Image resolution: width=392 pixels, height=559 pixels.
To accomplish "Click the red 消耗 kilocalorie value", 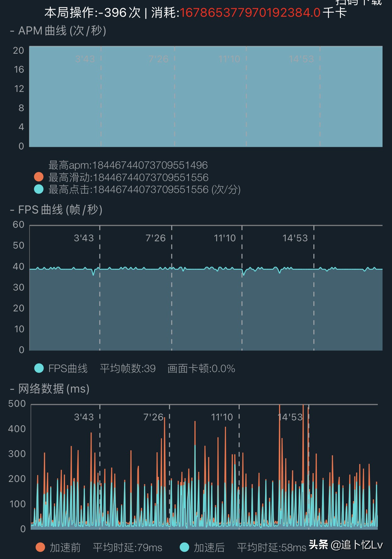I will pyautogui.click(x=251, y=13).
